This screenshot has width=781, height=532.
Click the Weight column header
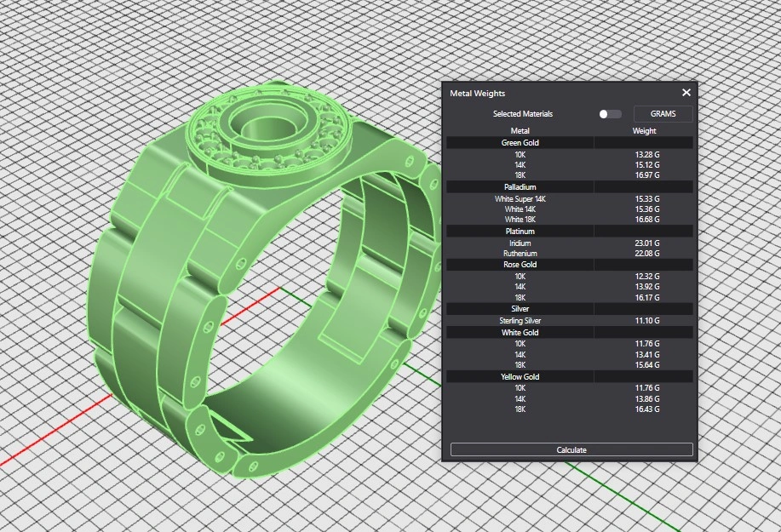point(644,131)
